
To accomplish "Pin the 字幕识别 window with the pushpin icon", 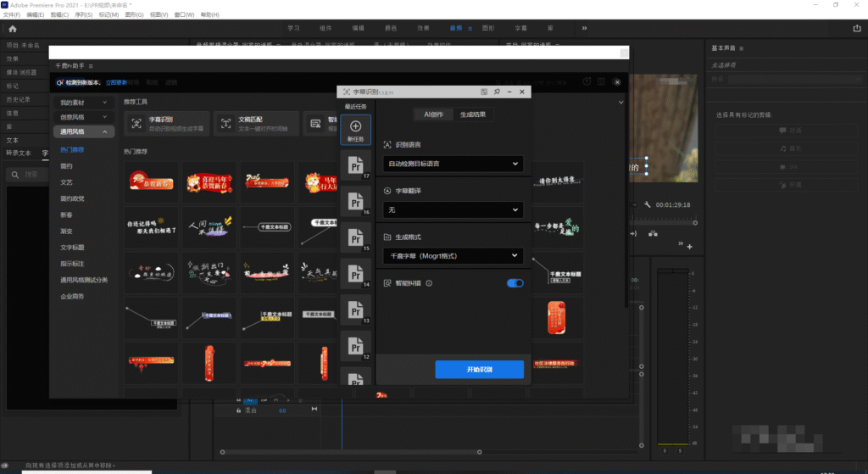I will tap(497, 92).
